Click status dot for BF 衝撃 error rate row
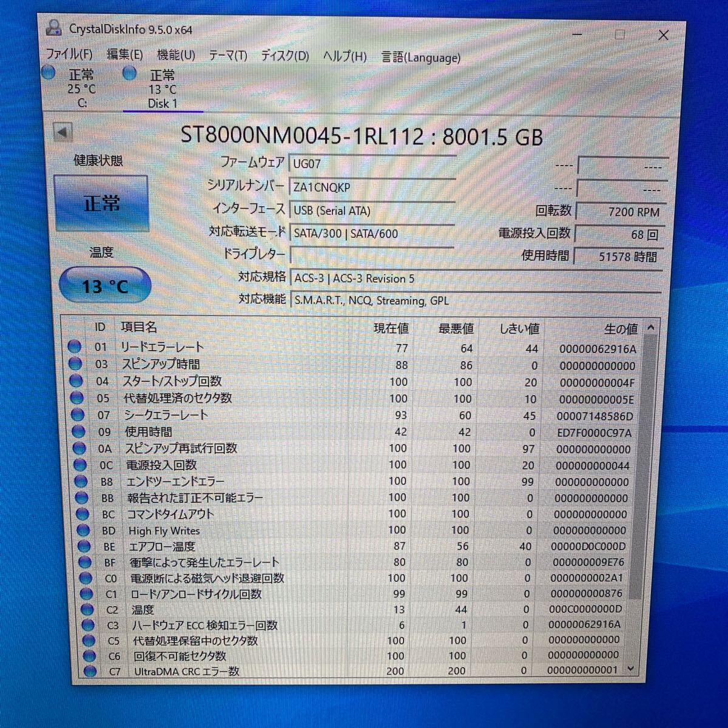 (86, 562)
